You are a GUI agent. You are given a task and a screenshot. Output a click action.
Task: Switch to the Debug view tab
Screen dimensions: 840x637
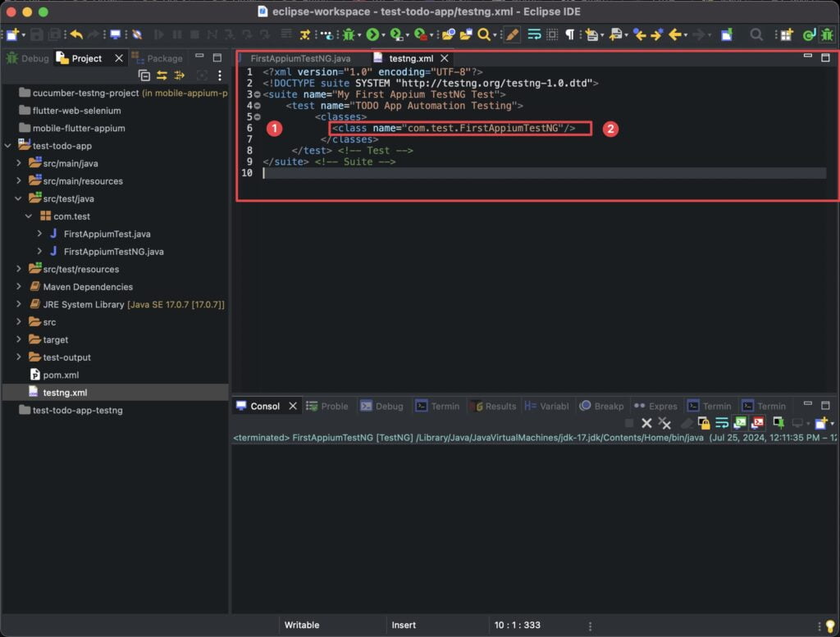(x=28, y=58)
